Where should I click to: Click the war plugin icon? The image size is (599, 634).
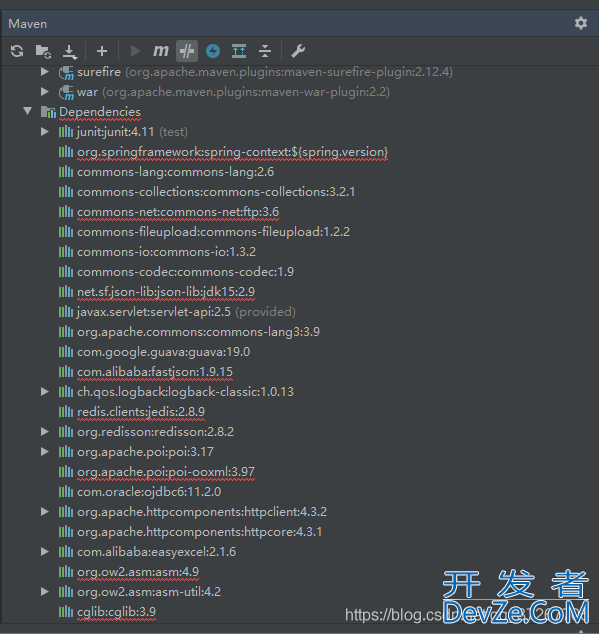[x=66, y=93]
